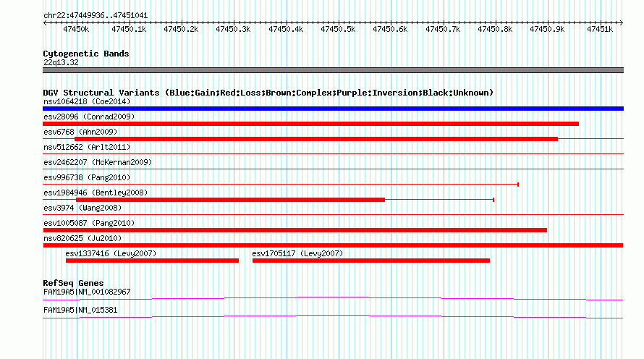Click the end marker of esv1984946 line
The image size is (644, 359).
tap(493, 200)
